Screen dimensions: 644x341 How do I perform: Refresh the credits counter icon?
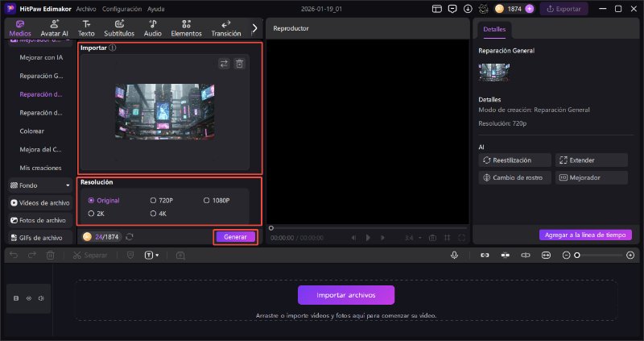pos(130,237)
